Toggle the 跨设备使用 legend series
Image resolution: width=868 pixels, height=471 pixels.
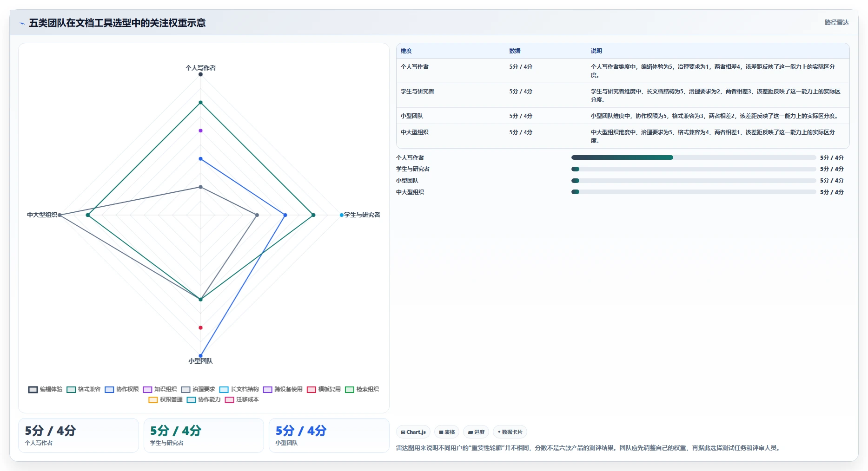click(x=283, y=389)
